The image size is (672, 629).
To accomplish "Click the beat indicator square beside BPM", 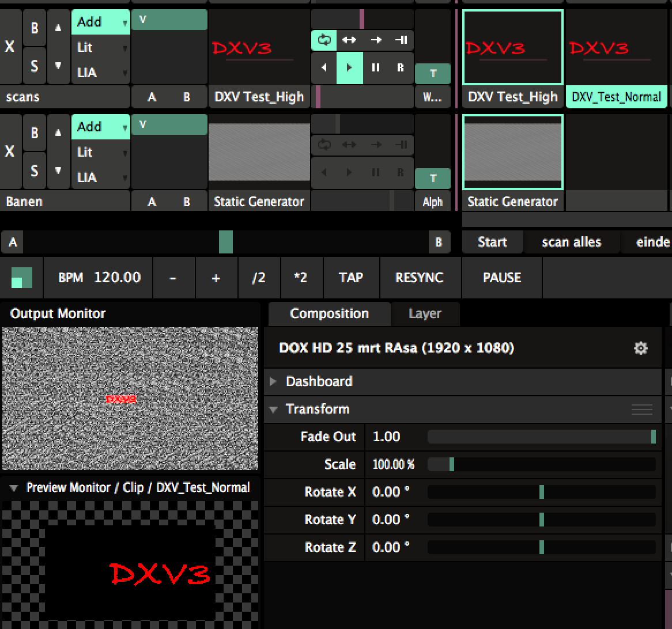I will pos(22,278).
